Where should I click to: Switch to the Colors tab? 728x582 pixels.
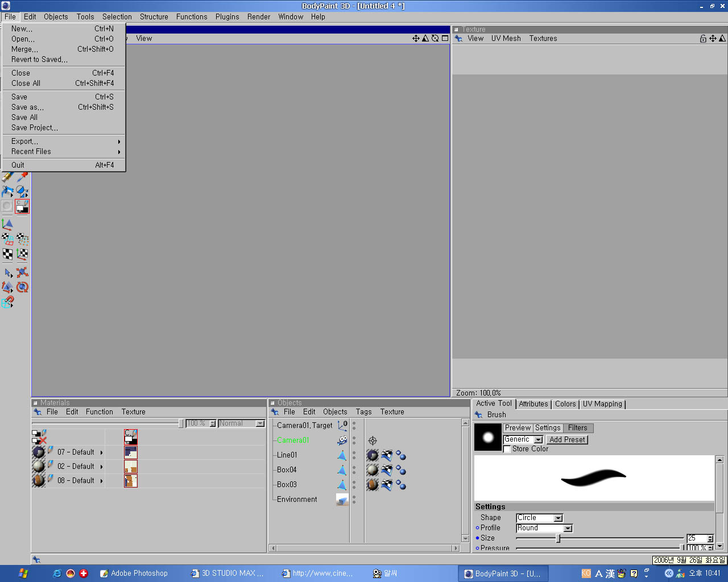click(x=565, y=404)
